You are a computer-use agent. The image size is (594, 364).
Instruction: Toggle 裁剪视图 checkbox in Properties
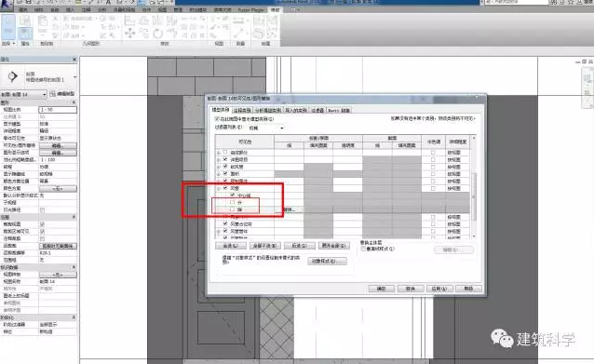[42, 224]
